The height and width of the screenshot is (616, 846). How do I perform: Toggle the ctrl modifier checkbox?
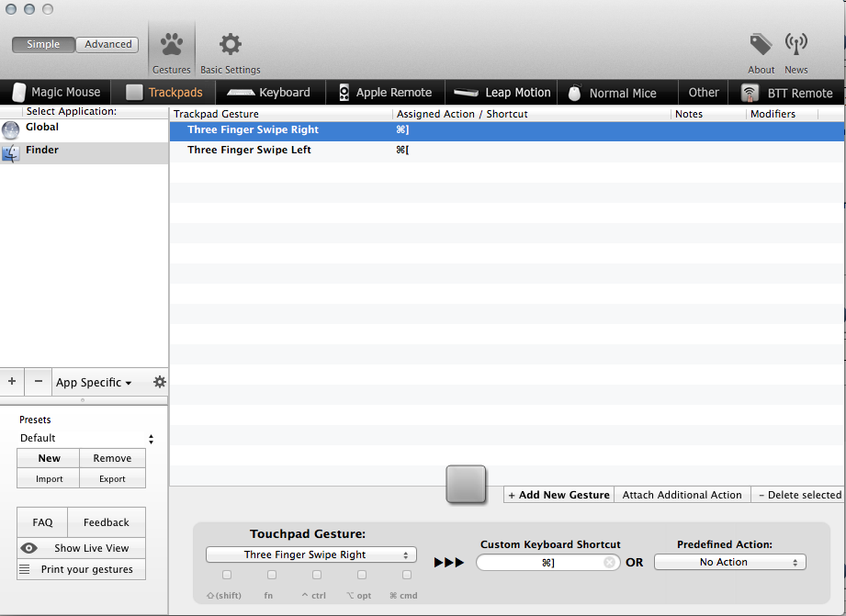pos(317,575)
